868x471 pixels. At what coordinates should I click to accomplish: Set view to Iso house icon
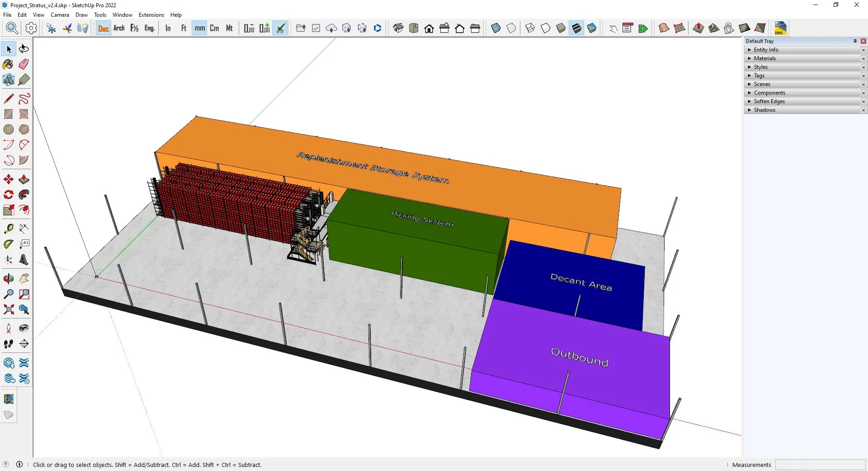(x=398, y=28)
